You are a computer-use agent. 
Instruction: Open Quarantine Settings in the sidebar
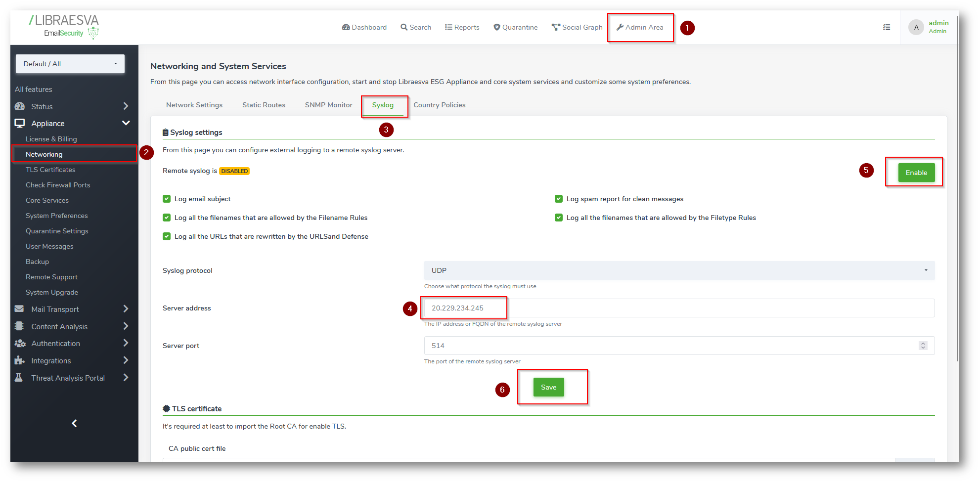(x=57, y=231)
